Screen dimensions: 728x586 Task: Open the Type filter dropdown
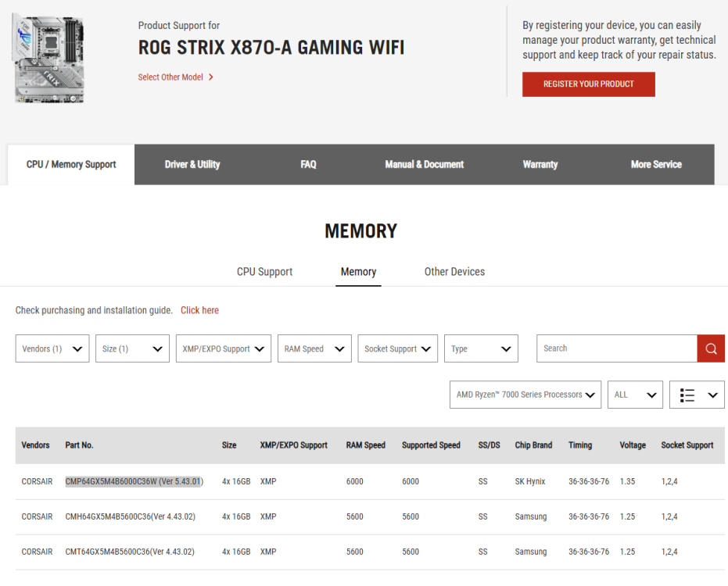481,348
